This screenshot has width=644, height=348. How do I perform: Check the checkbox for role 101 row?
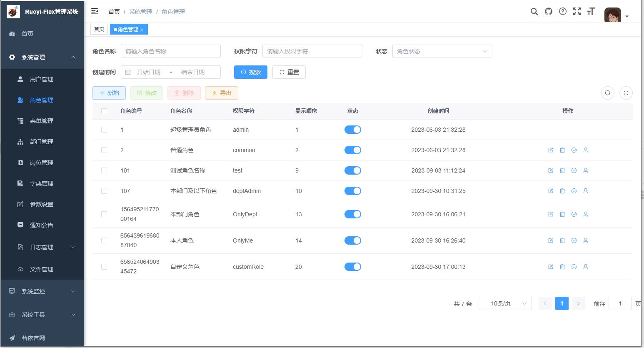(104, 170)
